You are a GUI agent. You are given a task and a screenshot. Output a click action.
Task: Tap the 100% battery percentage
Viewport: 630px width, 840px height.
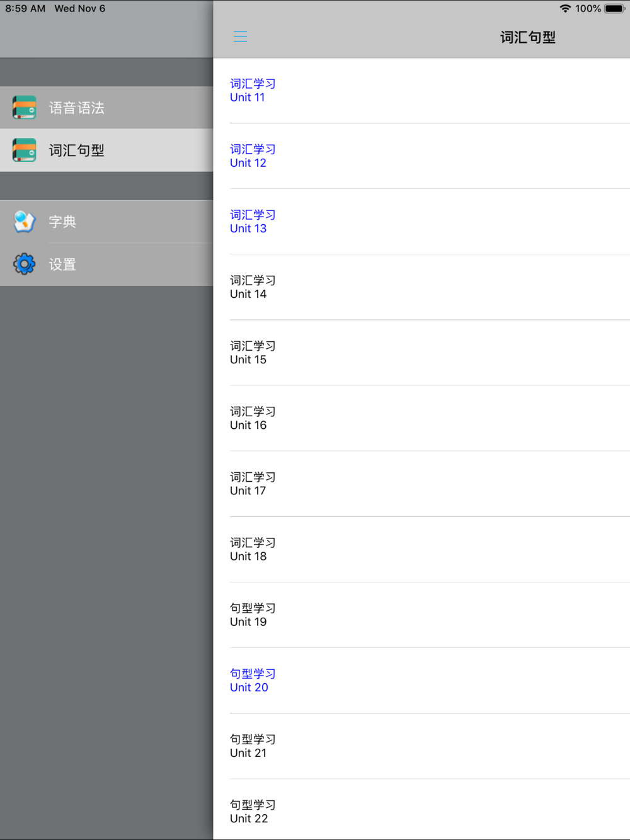click(x=588, y=9)
